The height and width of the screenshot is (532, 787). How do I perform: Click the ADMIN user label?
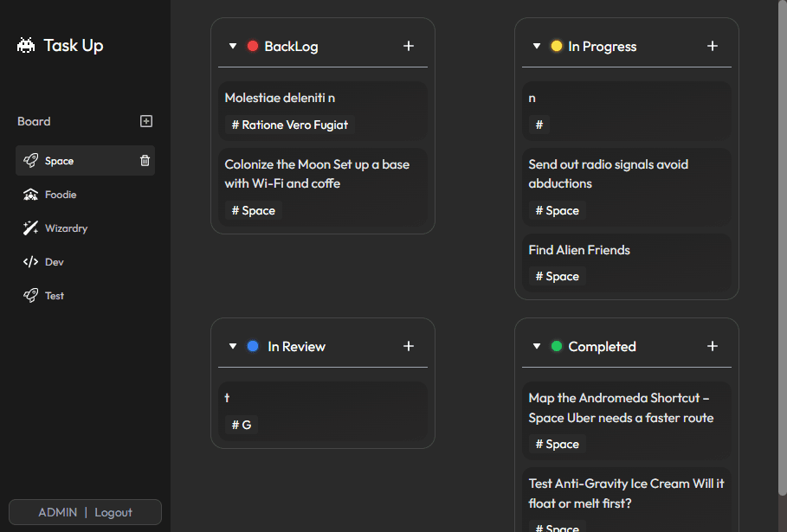[57, 512]
